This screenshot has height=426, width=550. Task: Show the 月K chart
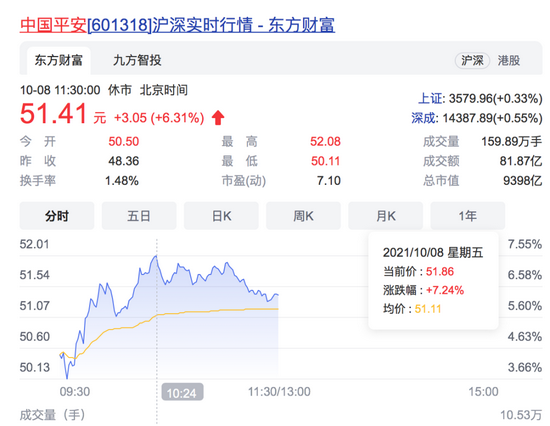click(x=385, y=216)
